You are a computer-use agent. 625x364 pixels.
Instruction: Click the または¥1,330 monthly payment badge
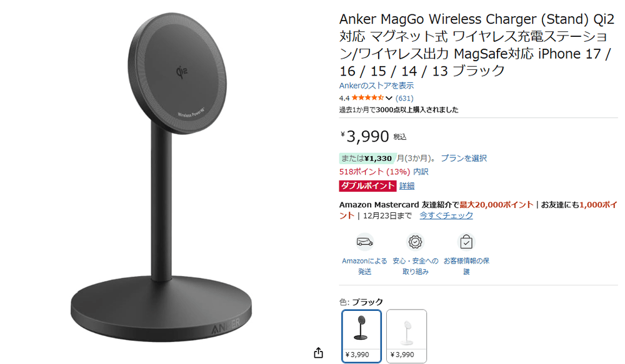click(367, 159)
